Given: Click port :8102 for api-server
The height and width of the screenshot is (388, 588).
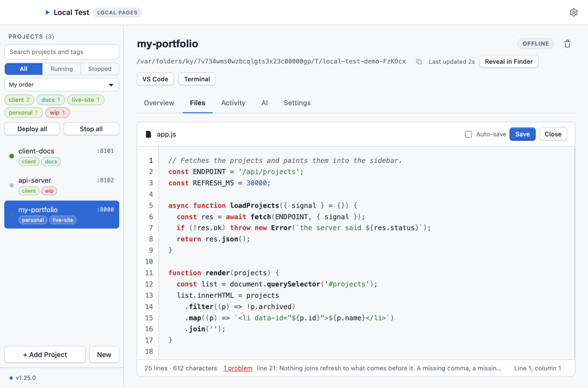Looking at the screenshot, I should click(x=105, y=180).
